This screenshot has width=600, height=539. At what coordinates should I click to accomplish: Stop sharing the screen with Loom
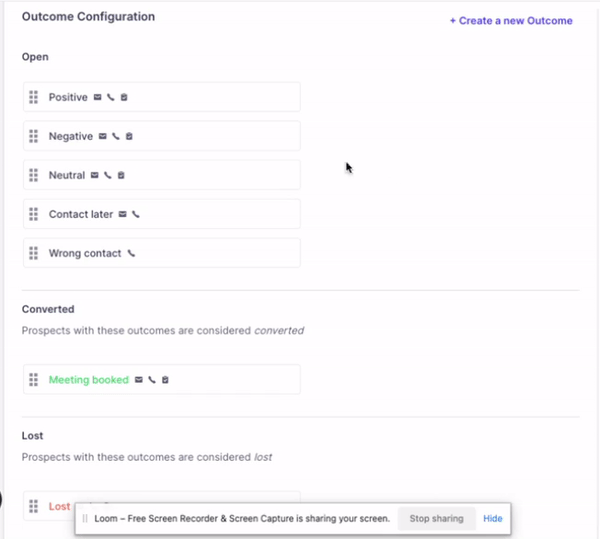[436, 519]
